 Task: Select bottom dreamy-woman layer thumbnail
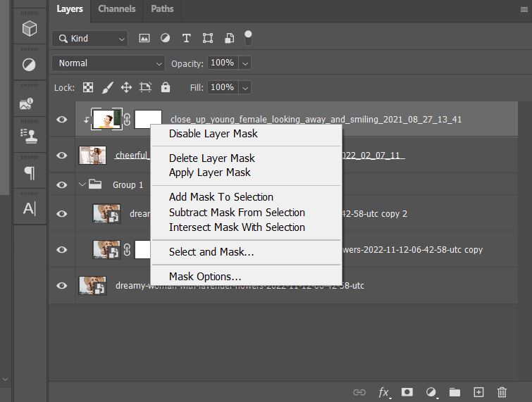[92, 285]
